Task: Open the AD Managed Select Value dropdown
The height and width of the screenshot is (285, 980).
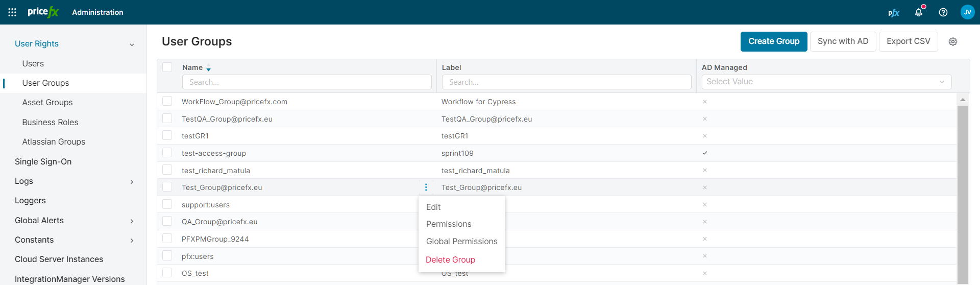Action: (826, 82)
